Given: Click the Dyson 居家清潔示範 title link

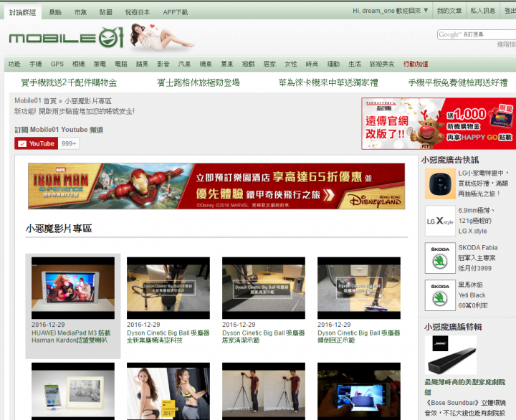Looking at the screenshot, I should (x=264, y=337).
